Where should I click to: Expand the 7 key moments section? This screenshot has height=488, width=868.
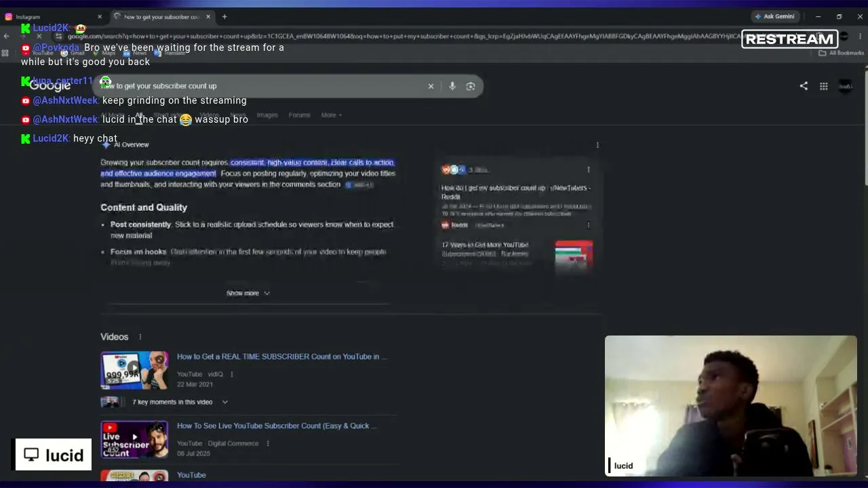click(180, 402)
